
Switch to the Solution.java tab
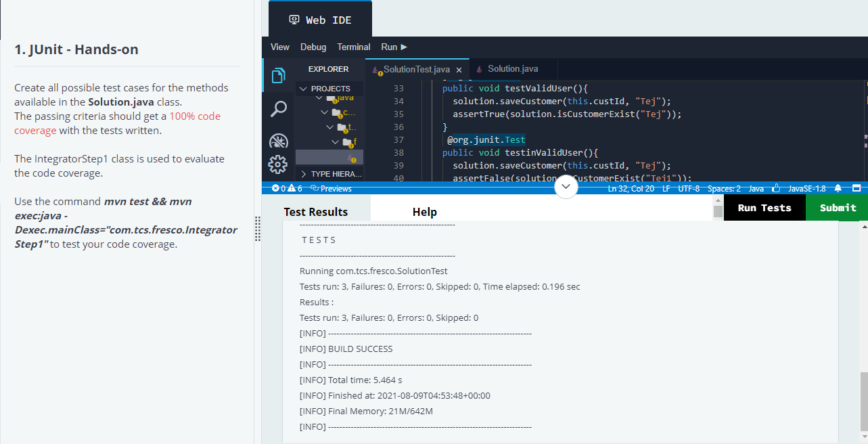(x=514, y=68)
